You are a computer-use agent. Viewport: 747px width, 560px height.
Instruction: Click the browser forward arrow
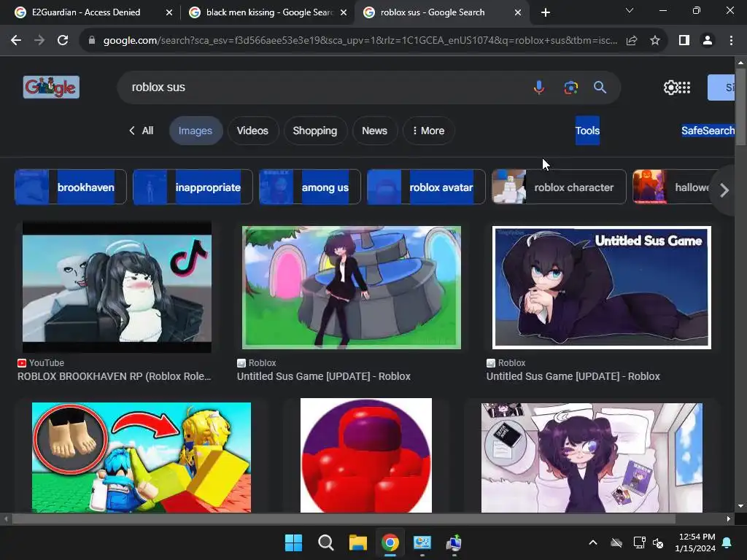pos(39,41)
